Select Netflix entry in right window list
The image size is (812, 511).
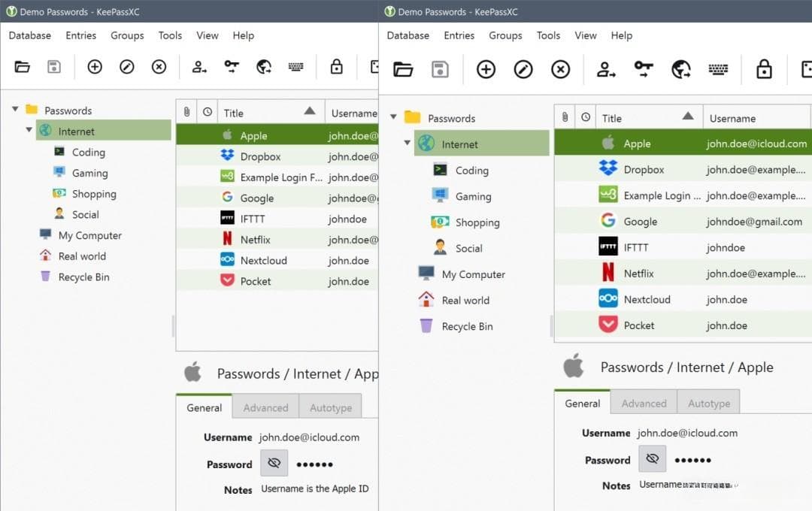(x=683, y=273)
